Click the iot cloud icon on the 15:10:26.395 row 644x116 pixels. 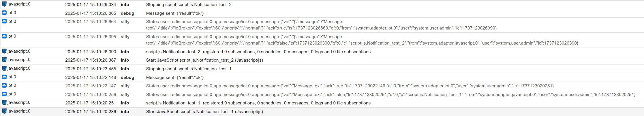[4, 36]
